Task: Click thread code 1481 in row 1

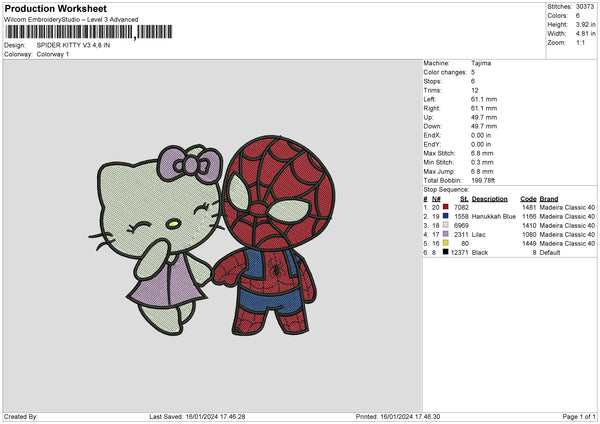Action: pos(529,207)
